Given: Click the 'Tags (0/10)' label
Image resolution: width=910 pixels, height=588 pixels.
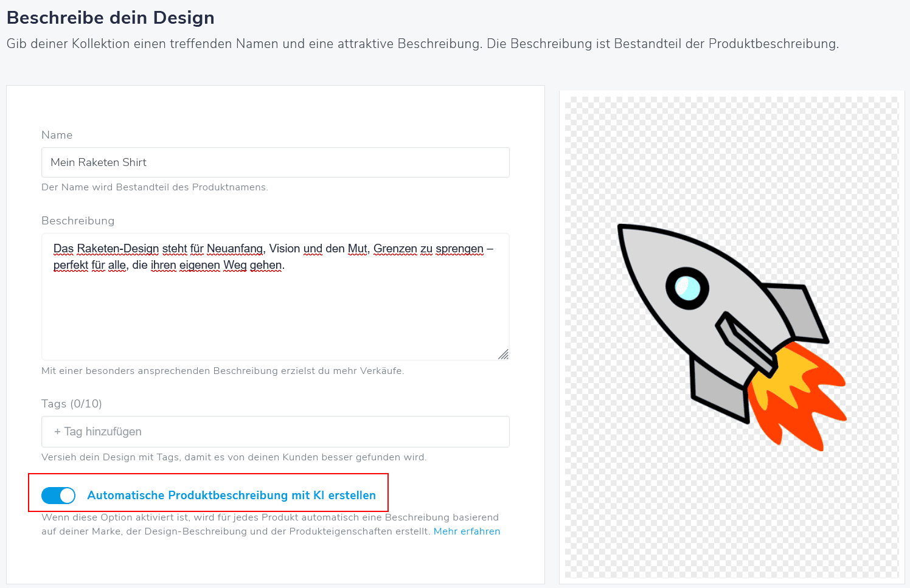Looking at the screenshot, I should pos(72,404).
